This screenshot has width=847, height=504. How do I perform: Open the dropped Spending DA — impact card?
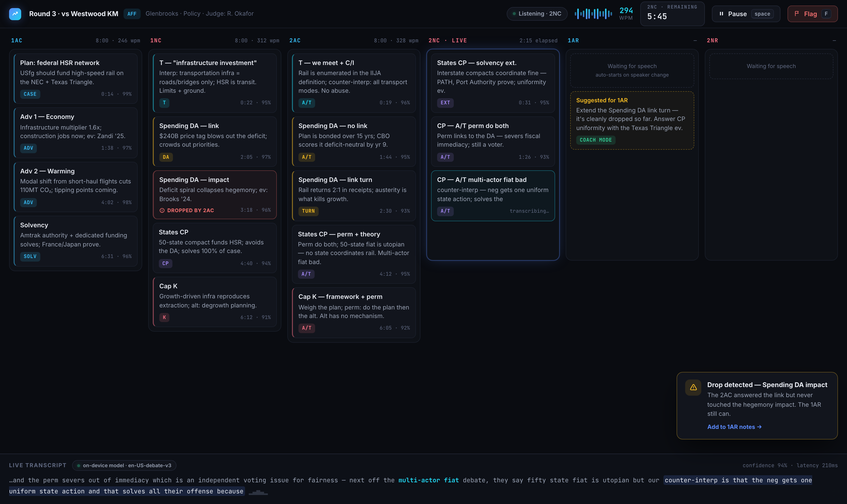point(215,195)
